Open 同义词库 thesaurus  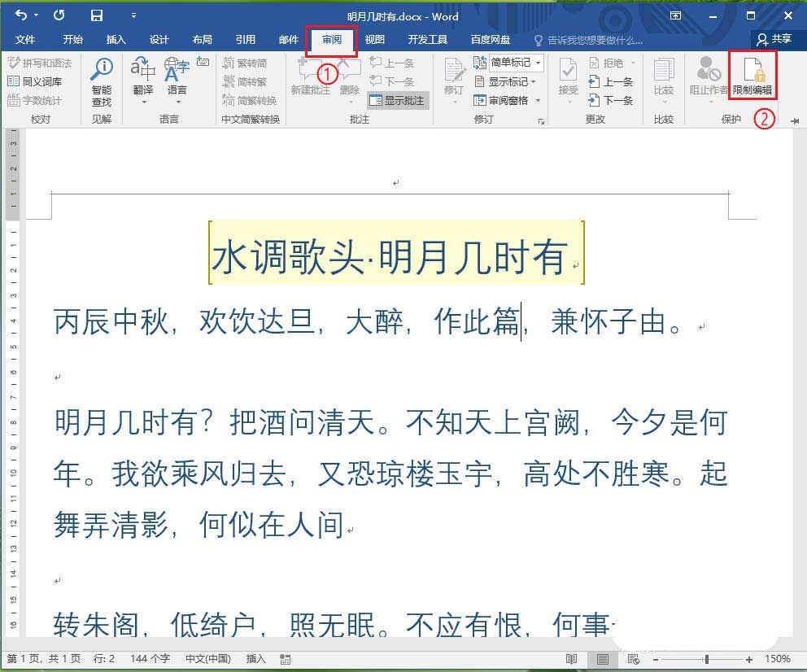[35, 81]
